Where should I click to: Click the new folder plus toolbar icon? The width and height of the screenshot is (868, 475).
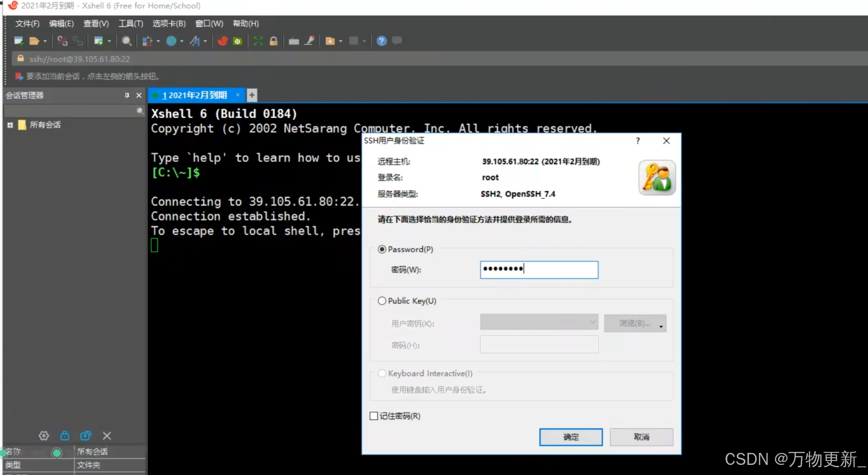click(330, 41)
